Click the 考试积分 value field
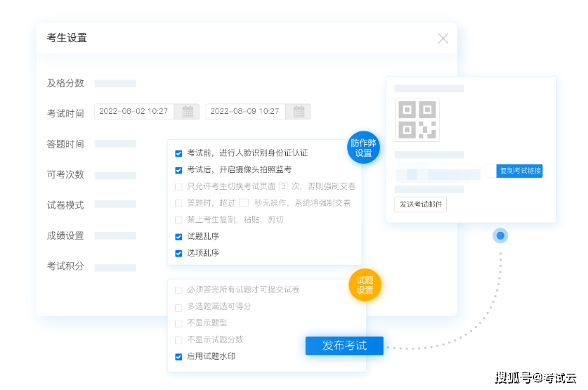 coord(115,268)
